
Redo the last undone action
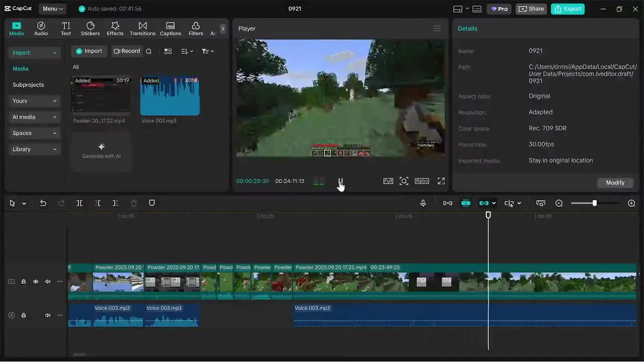(x=61, y=203)
